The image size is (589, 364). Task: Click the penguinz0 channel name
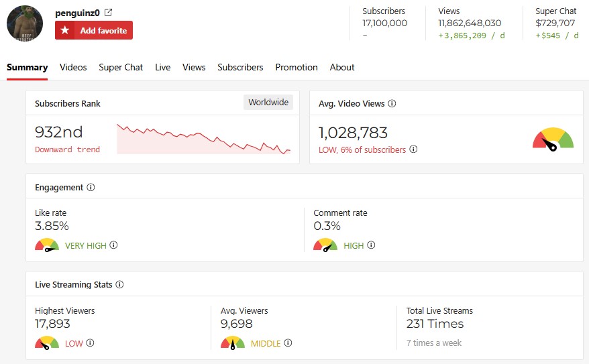coord(77,13)
